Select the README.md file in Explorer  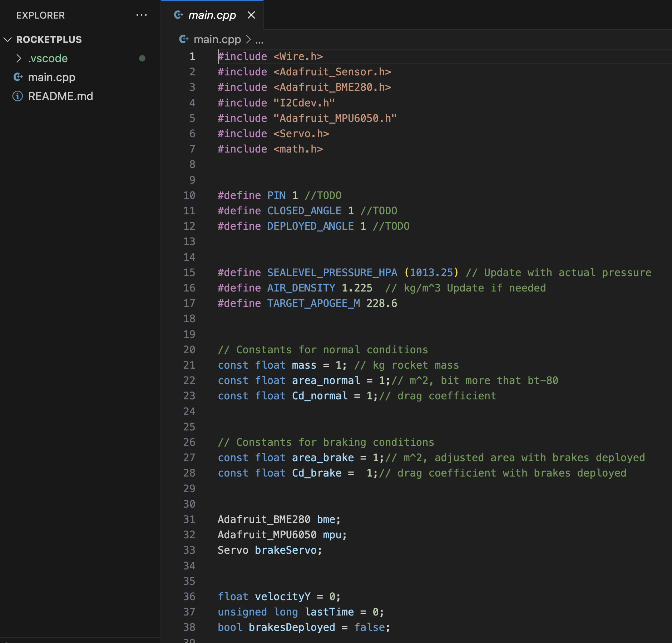click(x=61, y=96)
